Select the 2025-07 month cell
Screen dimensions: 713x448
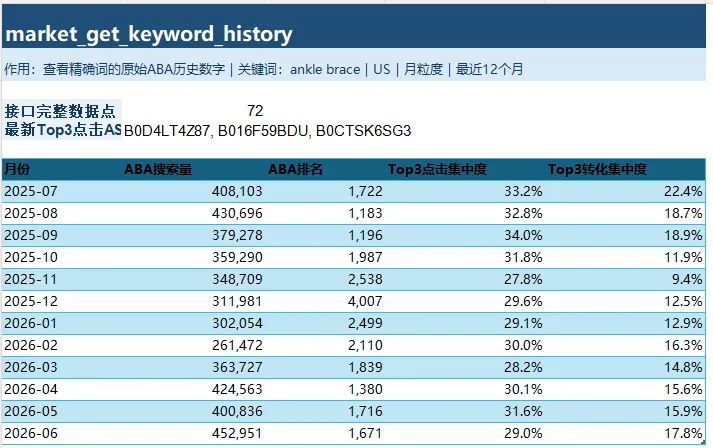62,191
